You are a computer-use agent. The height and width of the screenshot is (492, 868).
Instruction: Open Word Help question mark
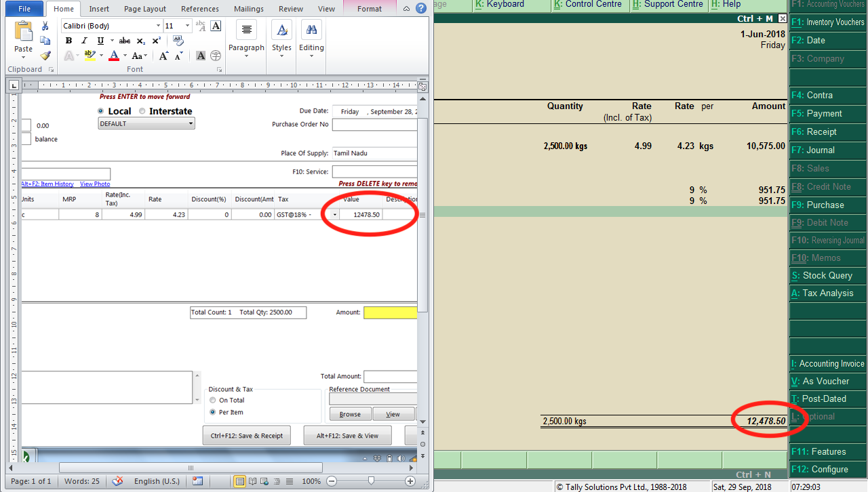point(421,8)
